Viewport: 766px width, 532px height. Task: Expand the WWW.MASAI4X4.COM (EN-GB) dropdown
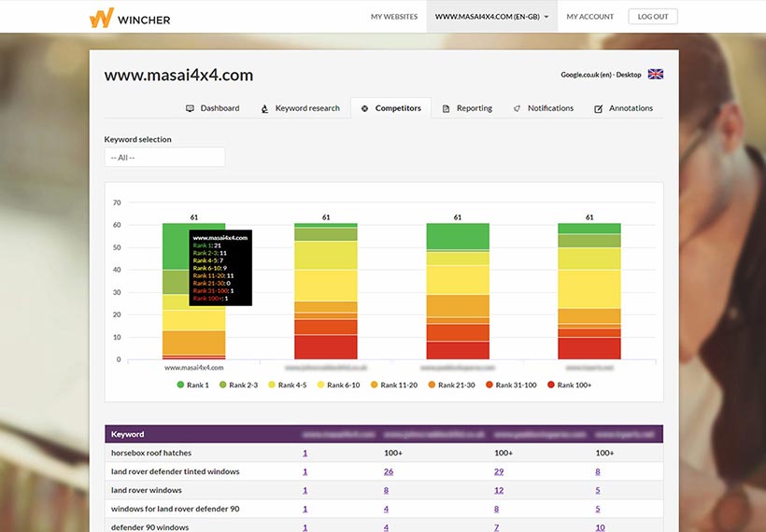click(491, 17)
